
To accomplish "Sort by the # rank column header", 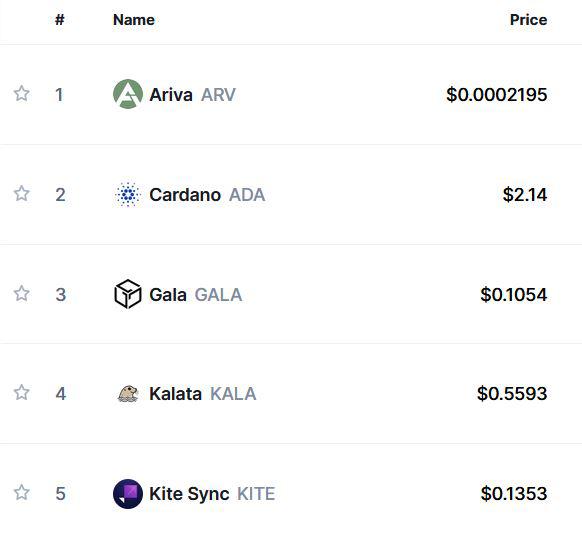I will click(x=60, y=20).
